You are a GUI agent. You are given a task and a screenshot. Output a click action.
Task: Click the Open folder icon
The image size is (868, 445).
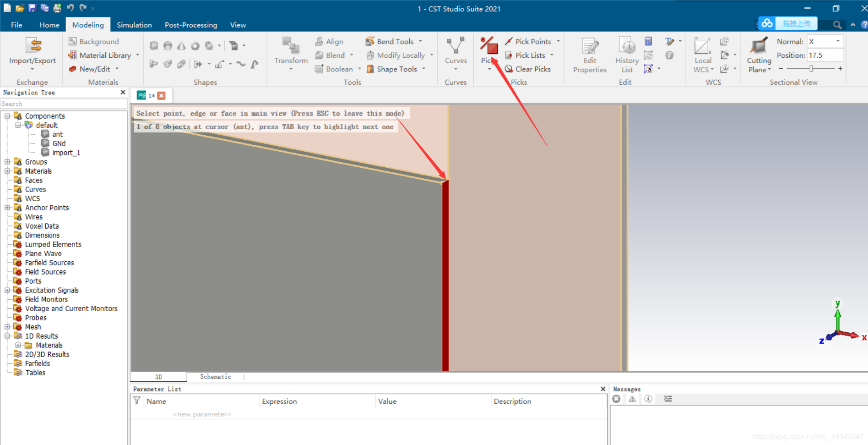point(20,8)
